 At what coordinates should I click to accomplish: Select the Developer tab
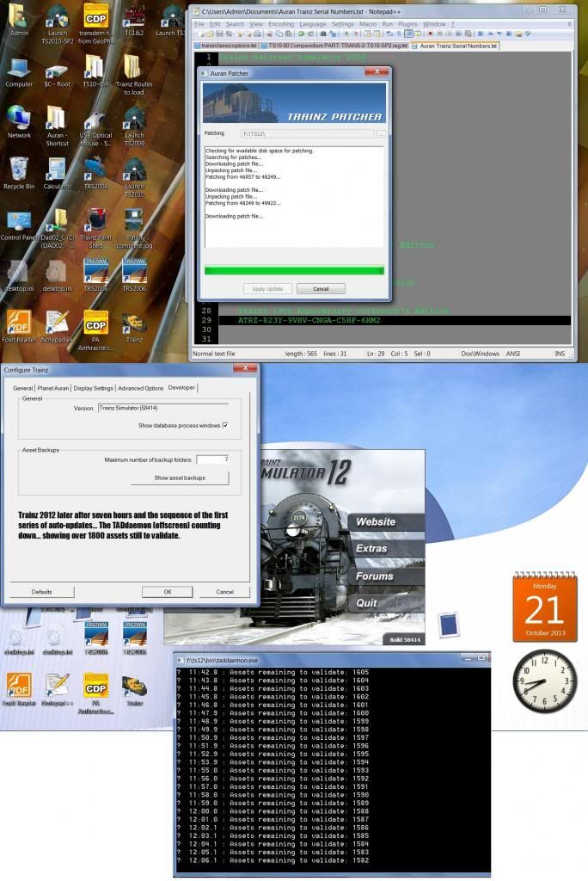point(181,388)
